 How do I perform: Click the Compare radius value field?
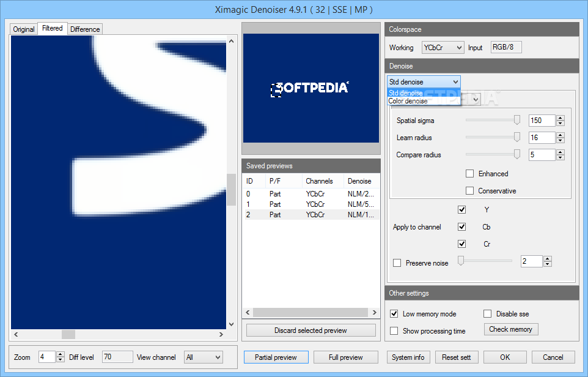(x=542, y=155)
